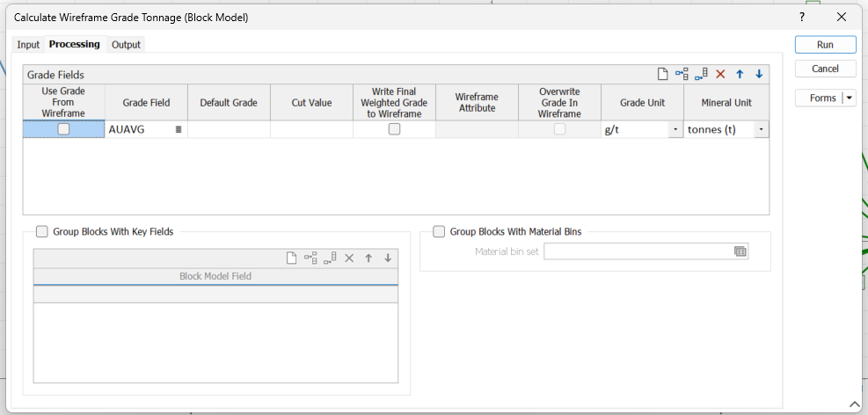Viewport: 868px width, 415px height.
Task: Enable Group Blocks With Key Fields
Action: (x=41, y=232)
